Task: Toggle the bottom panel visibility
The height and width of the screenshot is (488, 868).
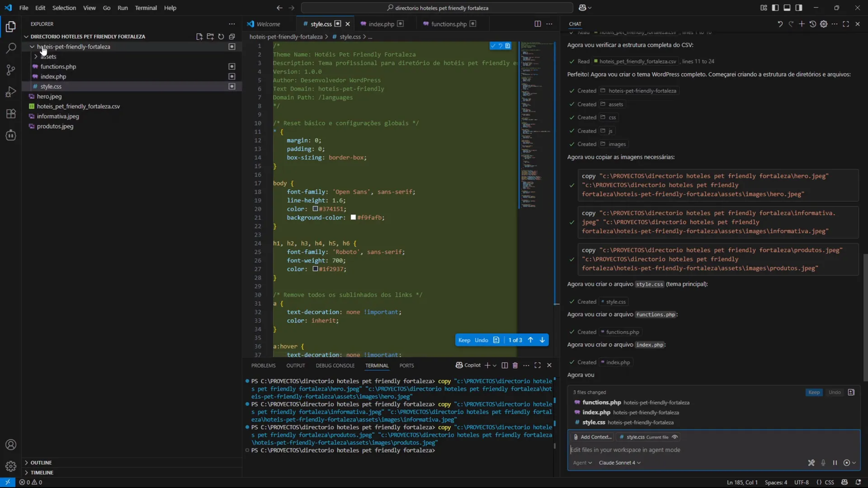Action: (x=787, y=8)
